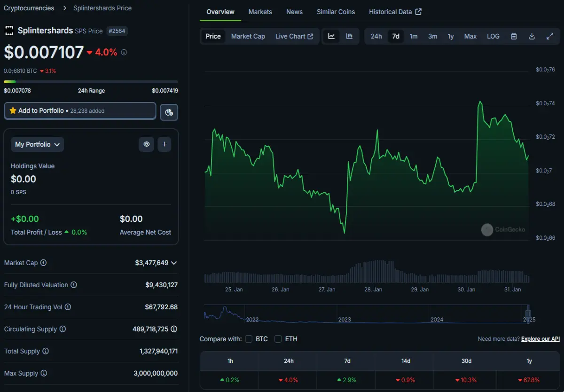564x392 pixels.
Task: Toggle LOG scale on chart
Action: tap(493, 36)
